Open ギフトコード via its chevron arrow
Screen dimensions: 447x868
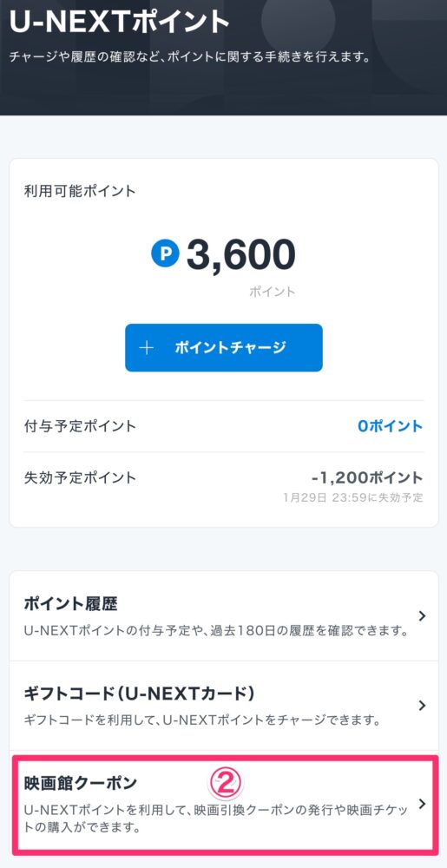pos(422,705)
